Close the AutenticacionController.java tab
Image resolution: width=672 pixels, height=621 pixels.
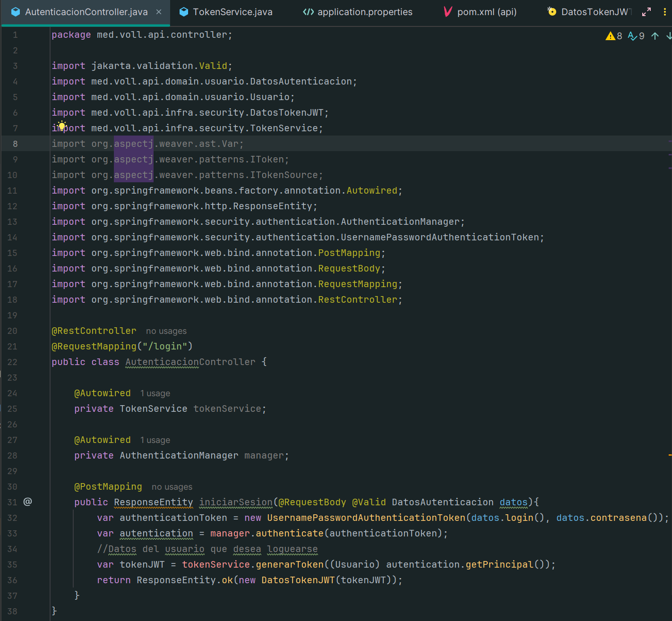[159, 12]
